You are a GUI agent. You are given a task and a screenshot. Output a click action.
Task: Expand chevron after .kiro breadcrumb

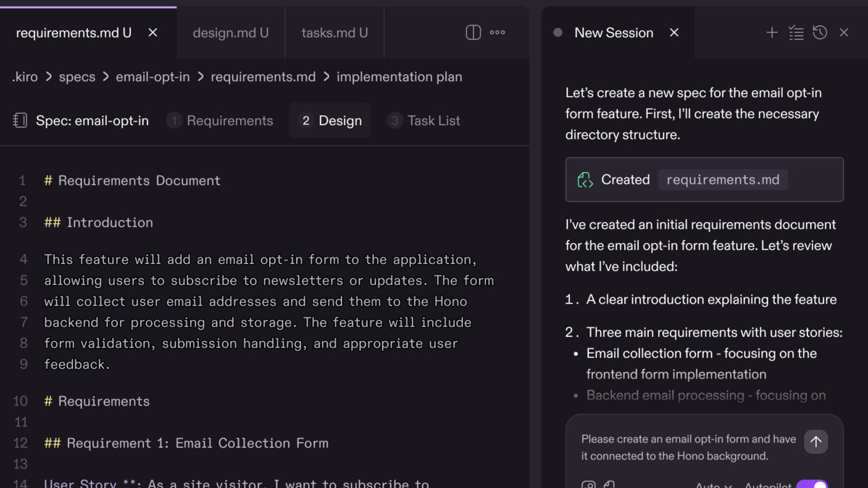(48, 77)
